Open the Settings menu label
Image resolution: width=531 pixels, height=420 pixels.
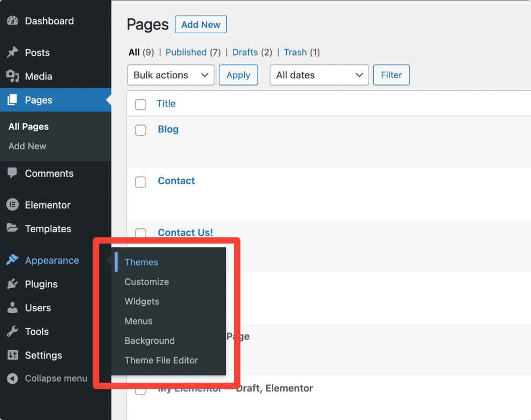44,355
